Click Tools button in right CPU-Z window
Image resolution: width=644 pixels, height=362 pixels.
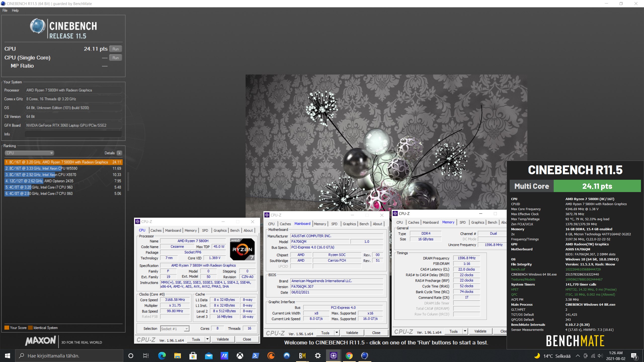click(454, 331)
